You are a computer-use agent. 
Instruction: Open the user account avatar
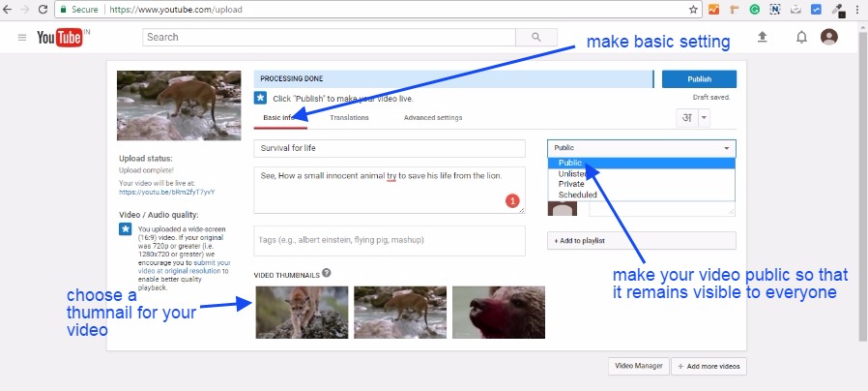829,37
